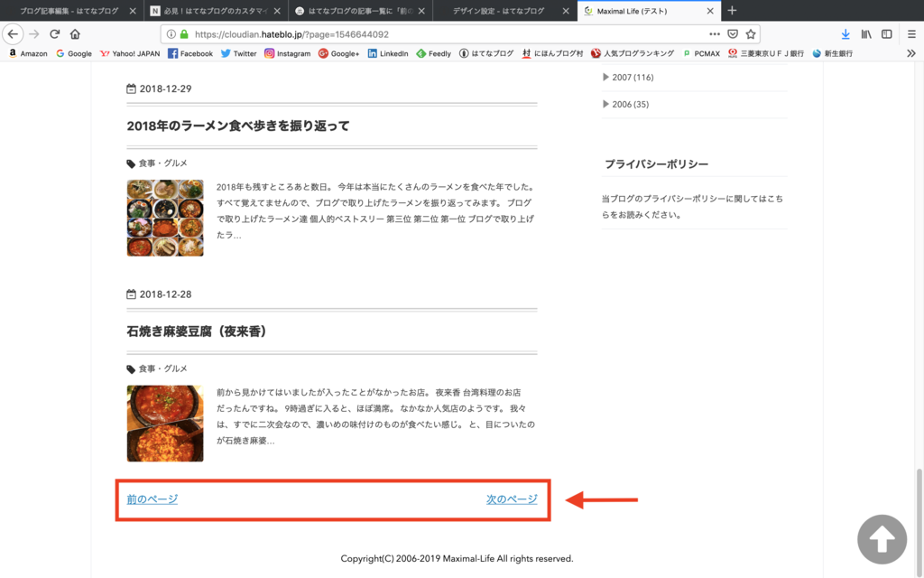View site info icon in address bar
This screenshot has height=578, width=924.
pyautogui.click(x=171, y=34)
